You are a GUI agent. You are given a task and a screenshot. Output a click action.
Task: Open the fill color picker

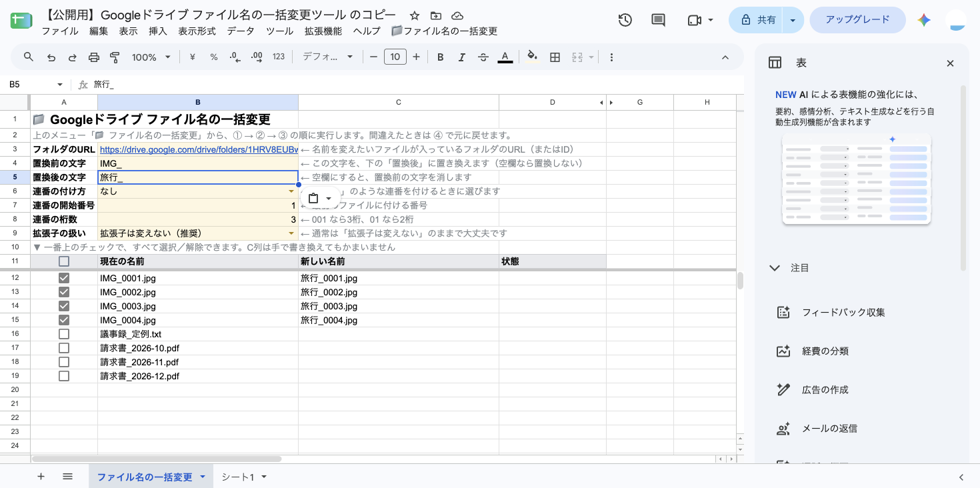point(532,57)
